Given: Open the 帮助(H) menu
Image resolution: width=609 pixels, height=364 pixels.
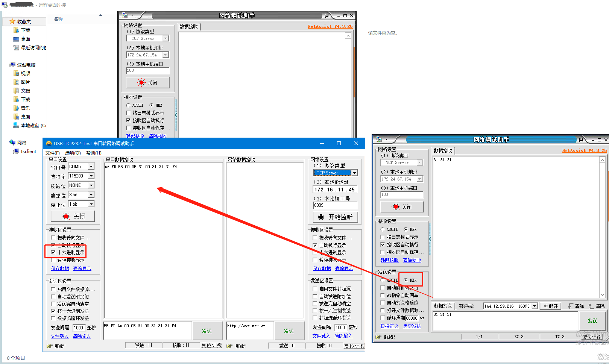Looking at the screenshot, I should [x=94, y=153].
